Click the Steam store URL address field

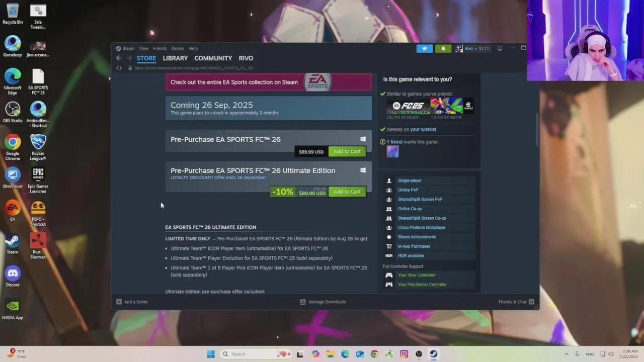point(194,68)
